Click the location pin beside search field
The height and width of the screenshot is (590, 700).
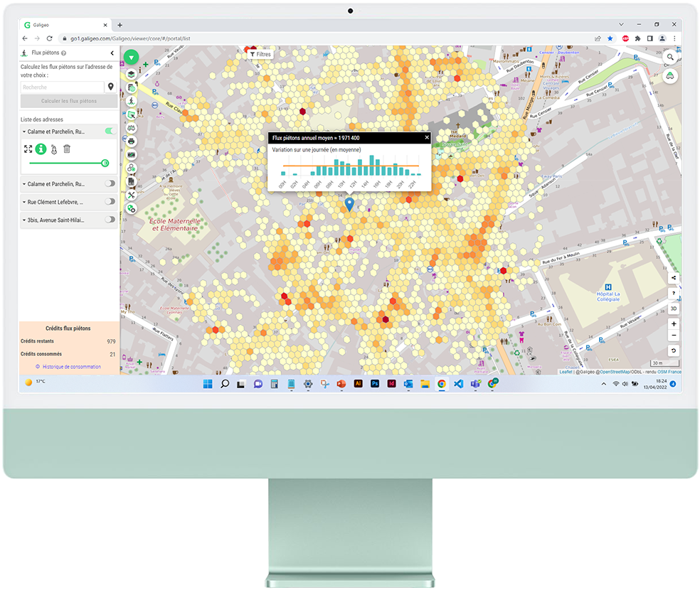click(x=110, y=87)
